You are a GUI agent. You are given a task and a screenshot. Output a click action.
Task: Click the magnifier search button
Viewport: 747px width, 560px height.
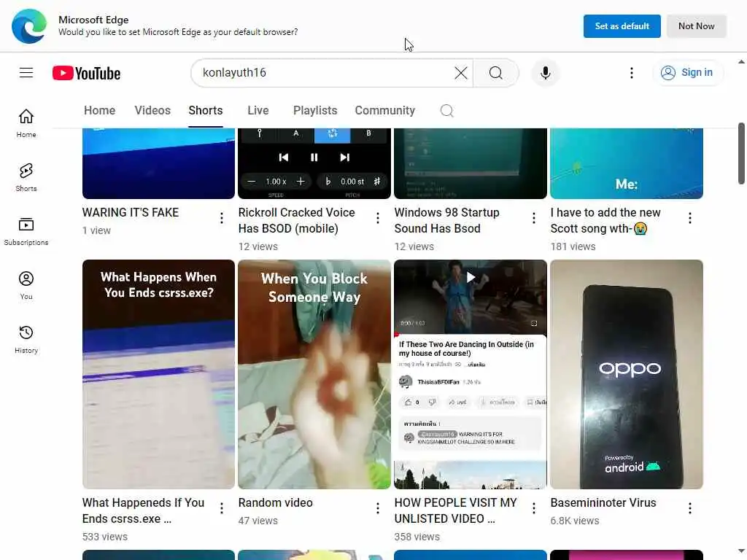496,73
